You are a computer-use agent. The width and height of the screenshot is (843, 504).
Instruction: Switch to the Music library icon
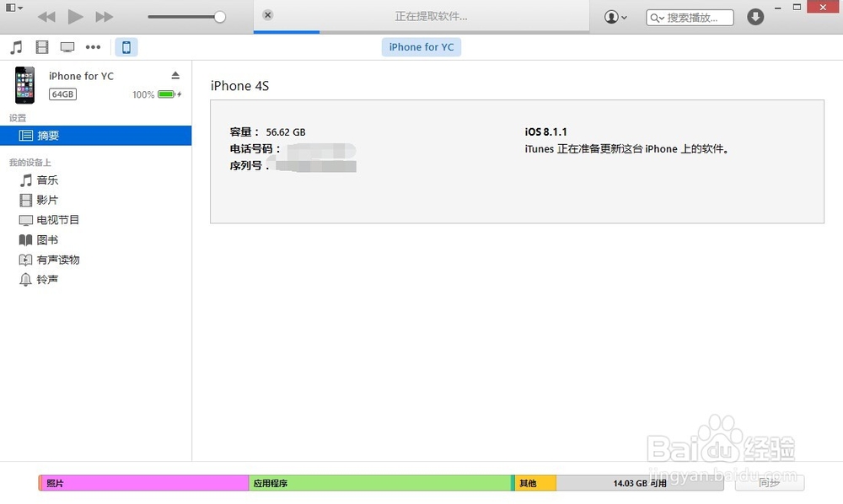tap(16, 47)
